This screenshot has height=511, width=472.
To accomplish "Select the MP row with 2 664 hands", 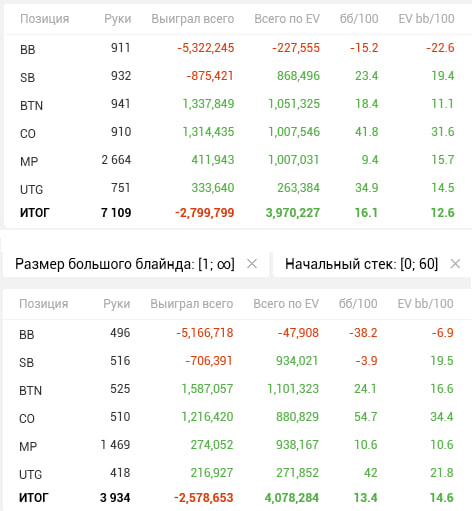I will 237,160.
